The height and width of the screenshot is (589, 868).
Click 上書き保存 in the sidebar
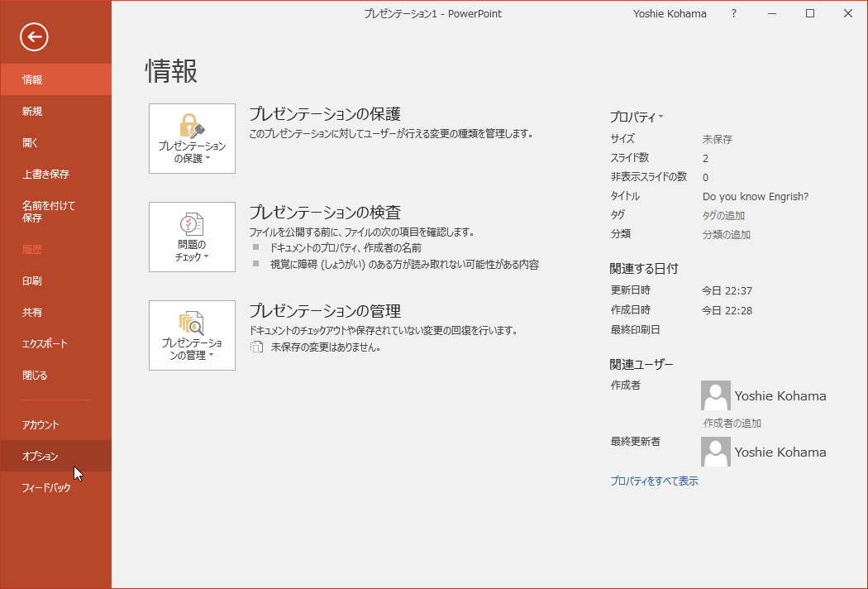(56, 174)
